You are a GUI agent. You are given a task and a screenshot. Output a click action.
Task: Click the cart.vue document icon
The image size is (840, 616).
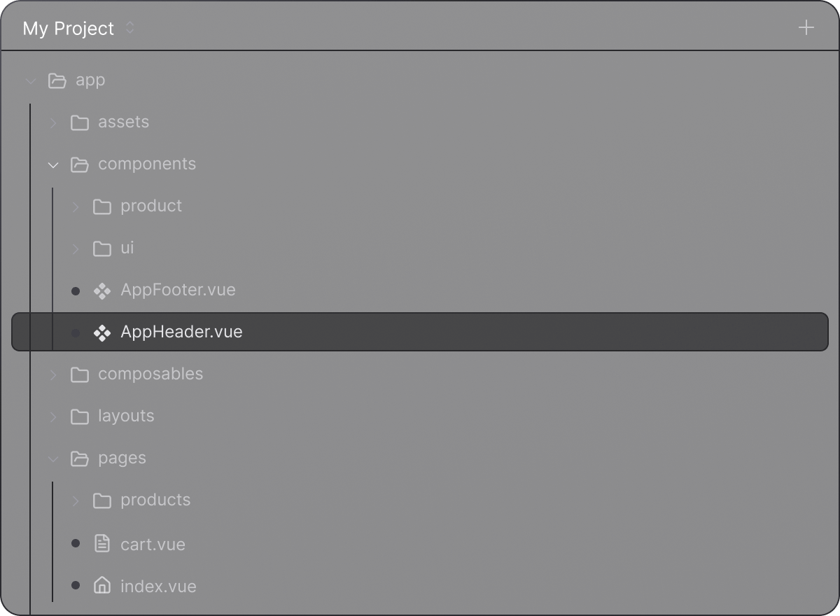pos(102,544)
